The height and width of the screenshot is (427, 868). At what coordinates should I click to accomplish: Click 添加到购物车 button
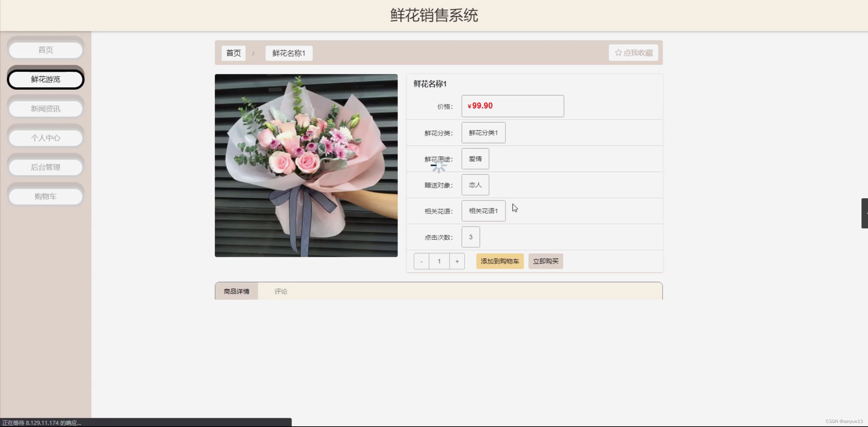[x=500, y=261]
